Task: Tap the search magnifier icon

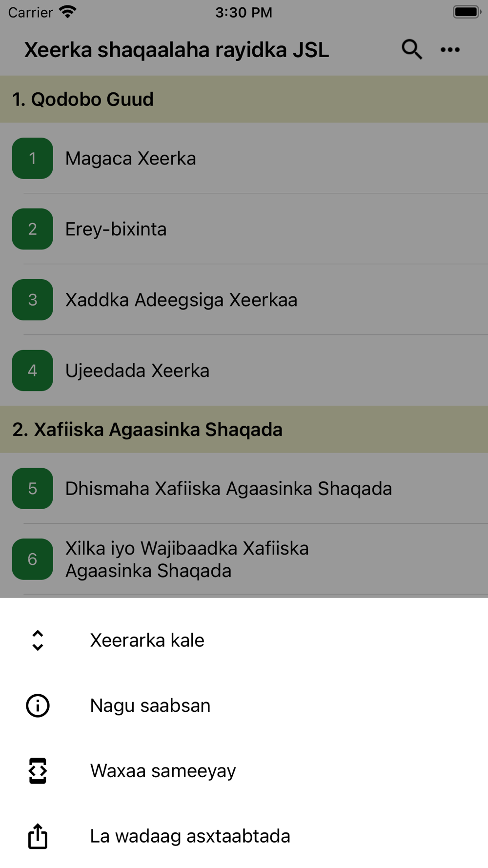Action: coord(411,49)
